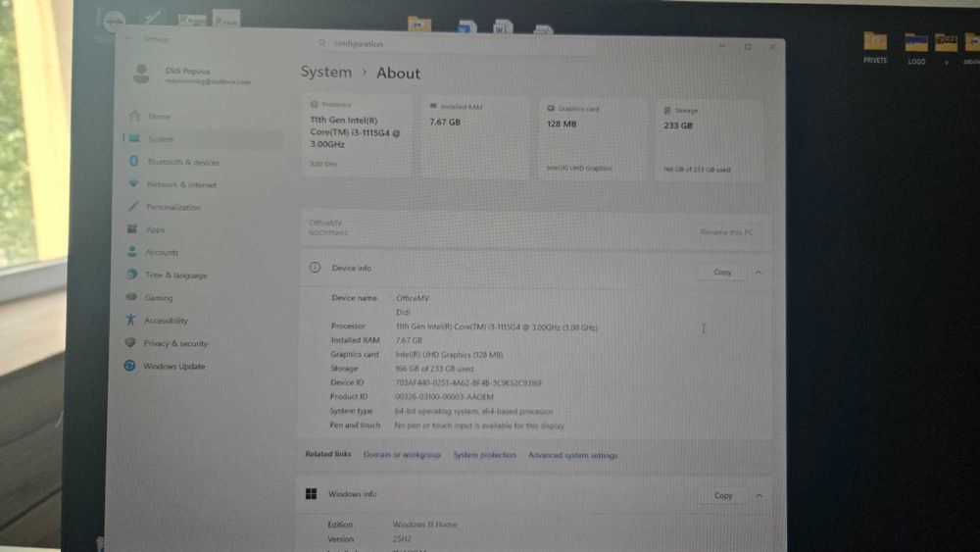Open the Didi Popova account profile
The image size is (980, 552).
(x=192, y=75)
